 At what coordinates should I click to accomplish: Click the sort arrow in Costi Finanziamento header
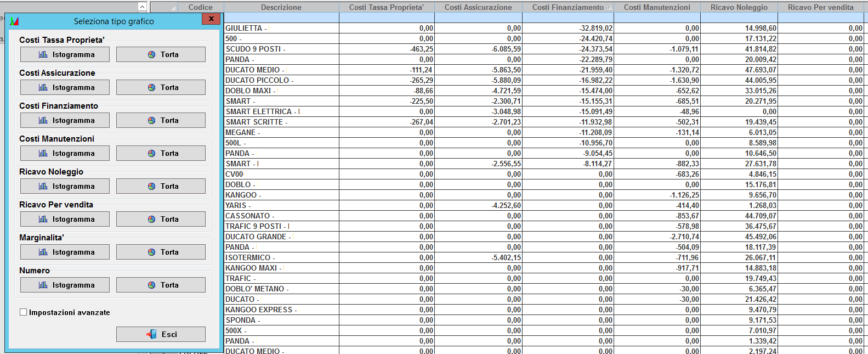point(609,8)
